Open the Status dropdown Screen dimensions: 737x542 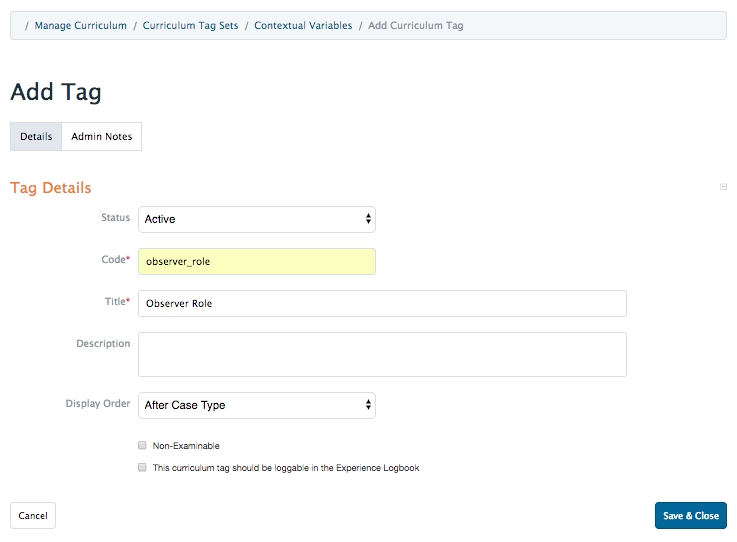(256, 219)
